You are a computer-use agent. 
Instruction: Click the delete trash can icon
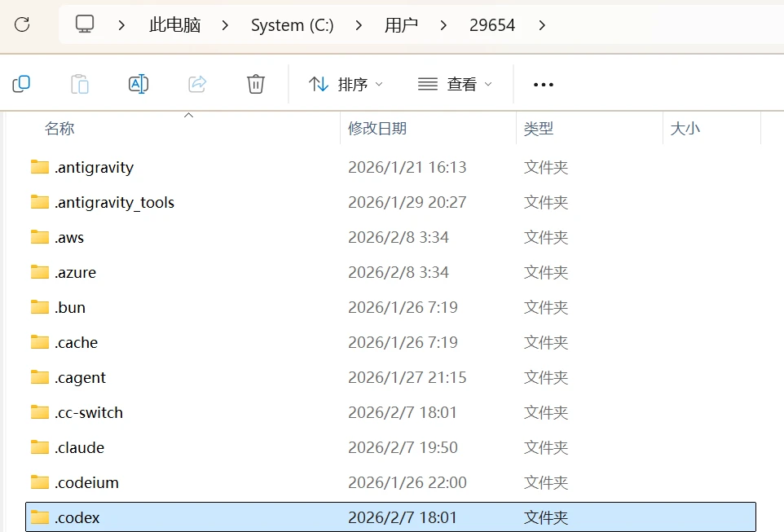click(x=256, y=84)
